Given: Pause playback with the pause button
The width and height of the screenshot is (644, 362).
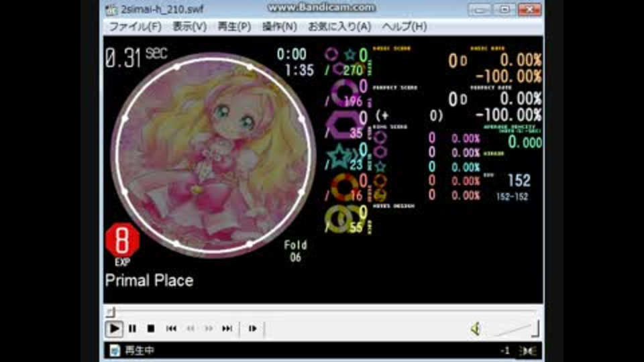Looking at the screenshot, I should (x=132, y=328).
